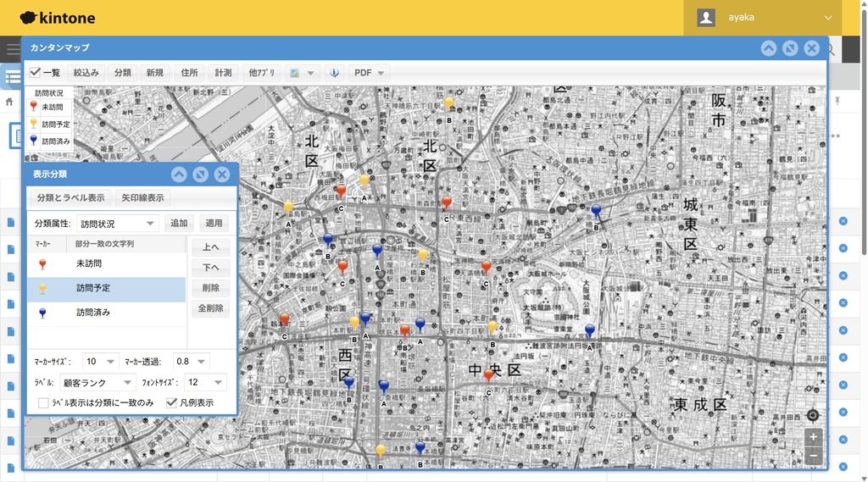Image resolution: width=868 pixels, height=482 pixels.
Task: Select the 訪問予定 row in classification list
Action: [106, 288]
